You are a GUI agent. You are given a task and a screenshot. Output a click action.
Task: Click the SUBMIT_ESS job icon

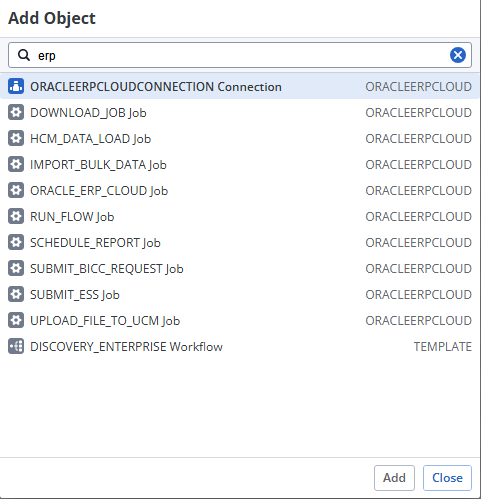tap(16, 294)
